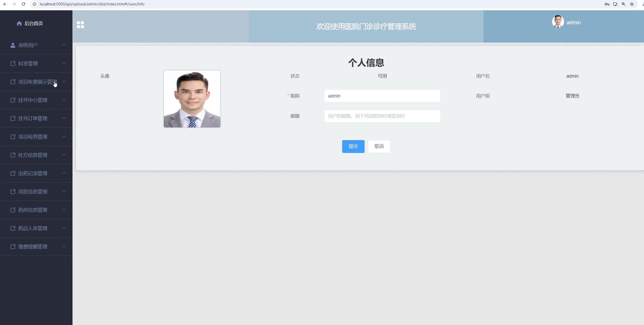
Task: Reload the page with the refresh icon
Action: (23, 4)
